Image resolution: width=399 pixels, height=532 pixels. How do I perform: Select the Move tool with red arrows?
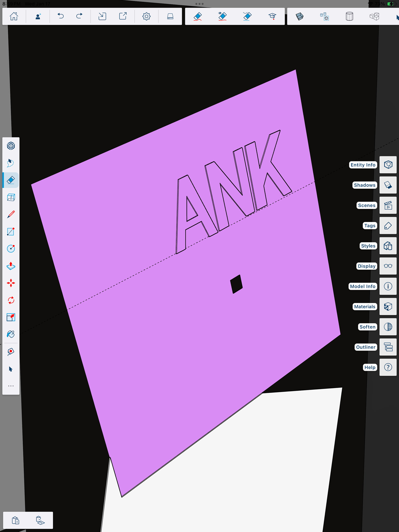pos(11,283)
